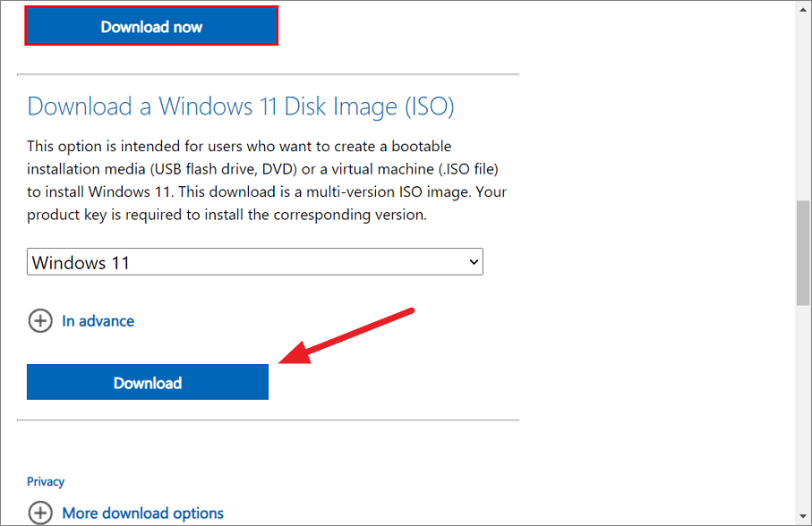Click the chevron arrow of the Windows 11 dropdown

(x=474, y=262)
